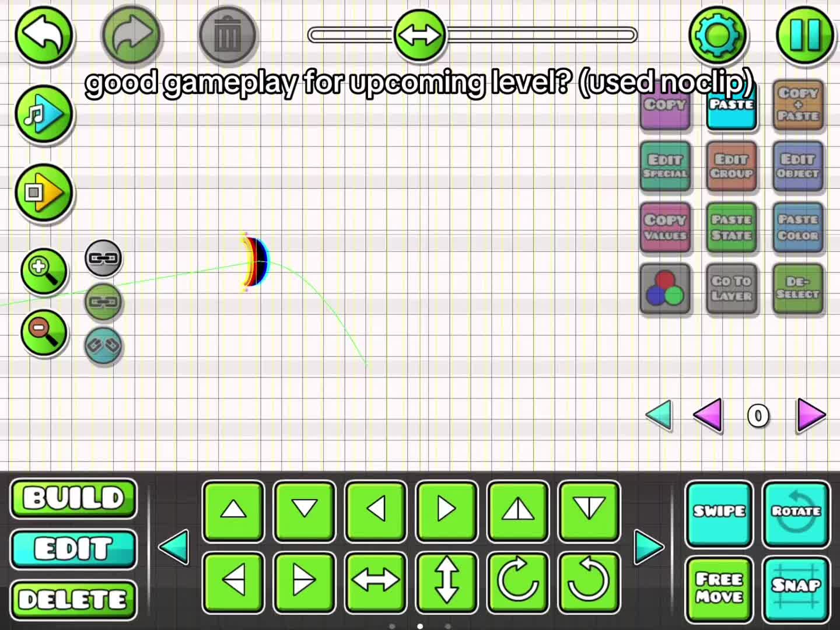Screen dimensions: 840x630
Task: Switch to the Delete tab
Action: click(x=73, y=599)
